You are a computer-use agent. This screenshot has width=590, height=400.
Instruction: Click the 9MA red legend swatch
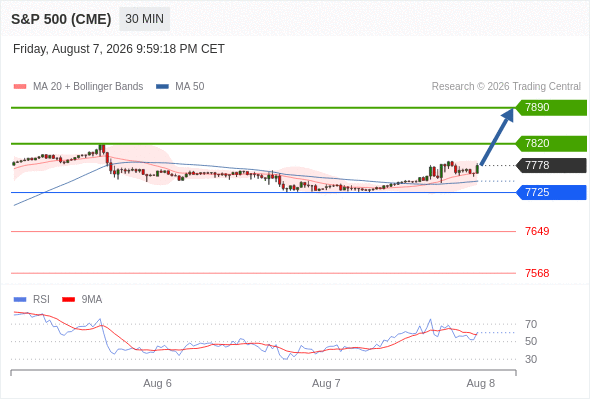click(68, 300)
